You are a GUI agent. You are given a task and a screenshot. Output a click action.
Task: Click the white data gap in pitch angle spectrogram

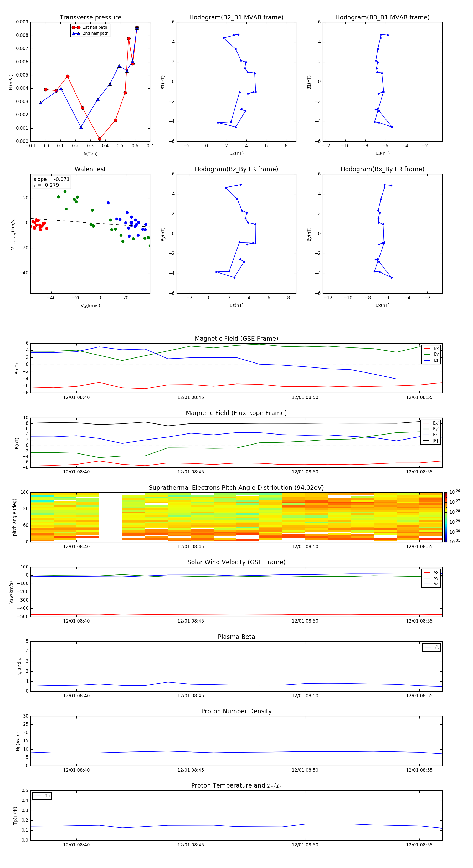[111, 517]
